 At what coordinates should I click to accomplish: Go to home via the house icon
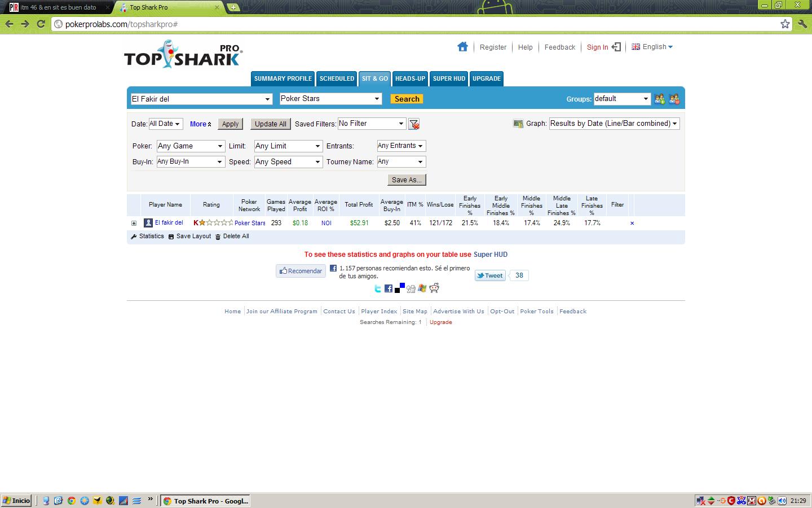[x=462, y=47]
